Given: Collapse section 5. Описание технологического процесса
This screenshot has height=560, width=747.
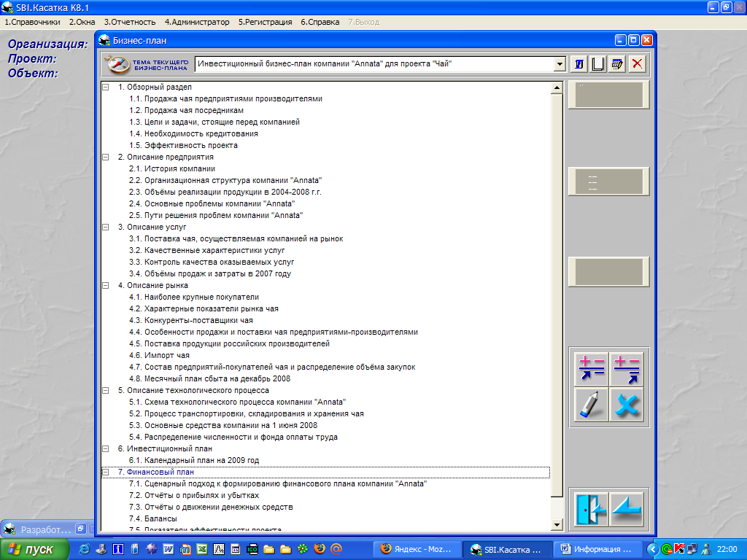Looking at the screenshot, I should (x=106, y=391).
